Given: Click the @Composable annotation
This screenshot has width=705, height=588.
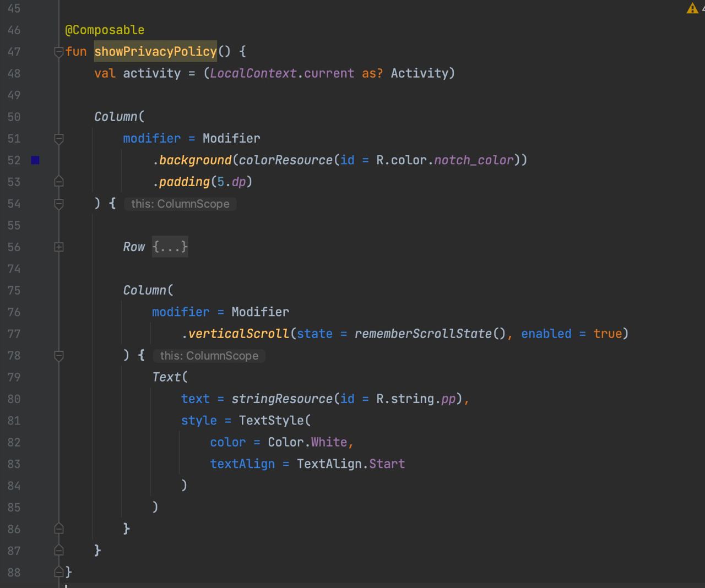Looking at the screenshot, I should coord(105,30).
